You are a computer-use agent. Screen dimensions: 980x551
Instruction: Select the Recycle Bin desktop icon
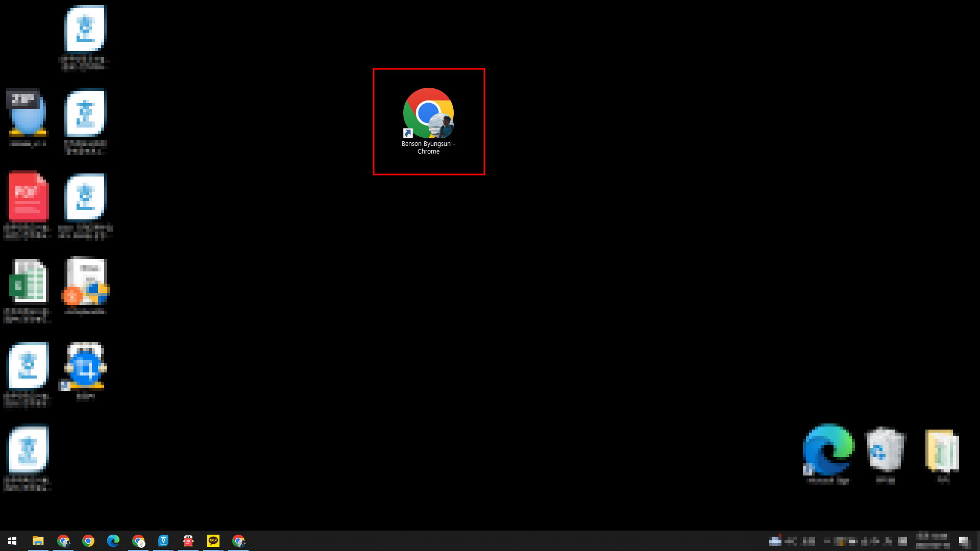[886, 450]
